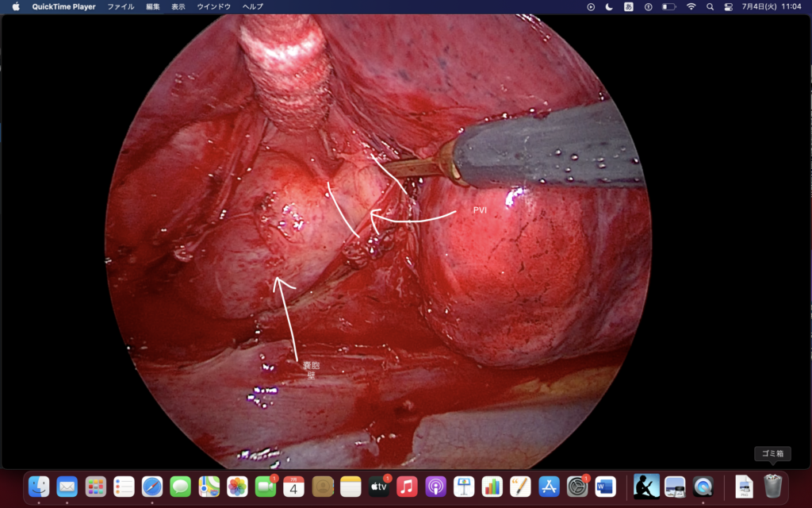Open Microsoft Word in the Dock
This screenshot has width=812, height=508.
pos(606,487)
